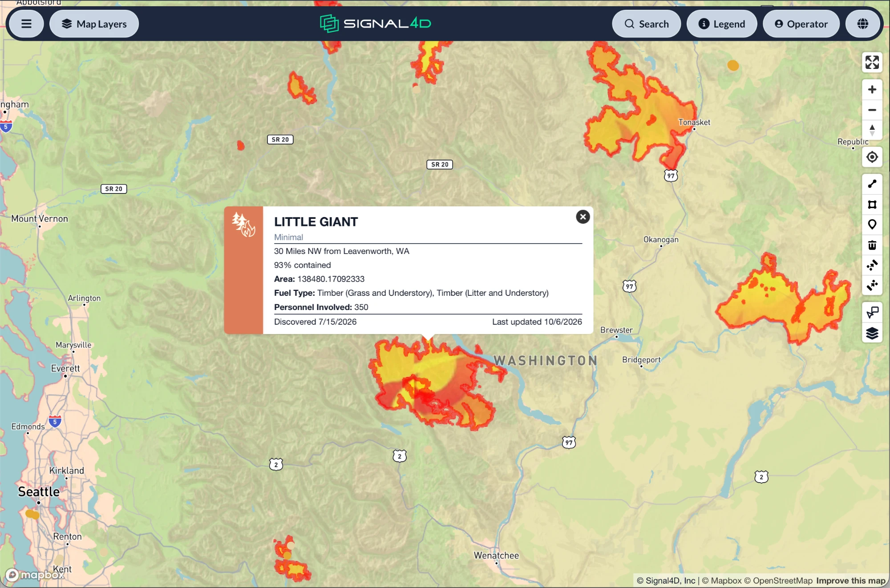This screenshot has height=588, width=890.
Task: Open the annotation pointer tool
Action: (872, 313)
